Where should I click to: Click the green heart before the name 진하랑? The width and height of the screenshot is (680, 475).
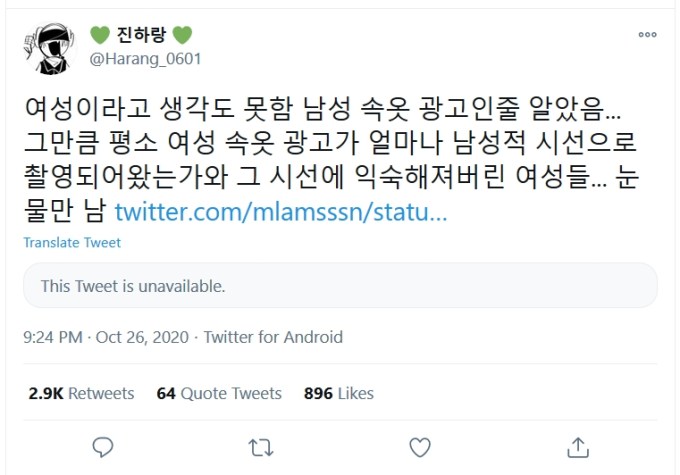pyautogui.click(x=100, y=35)
